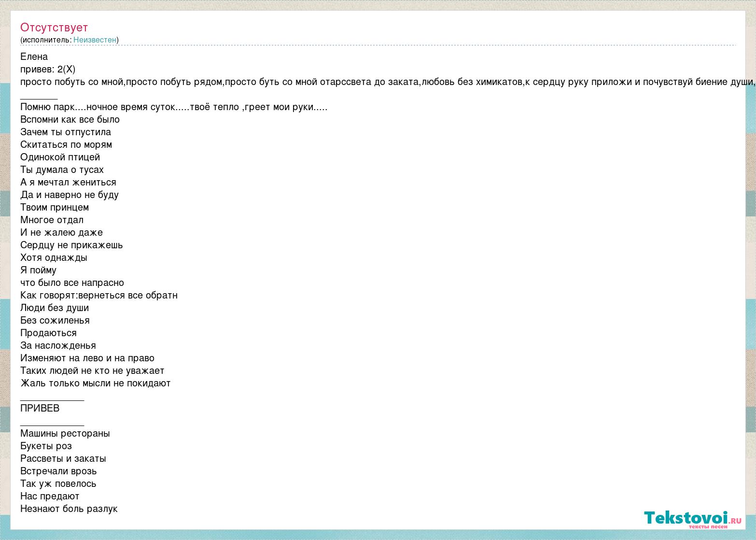Click the line "Помню парк....ночное время суток"

(x=174, y=107)
